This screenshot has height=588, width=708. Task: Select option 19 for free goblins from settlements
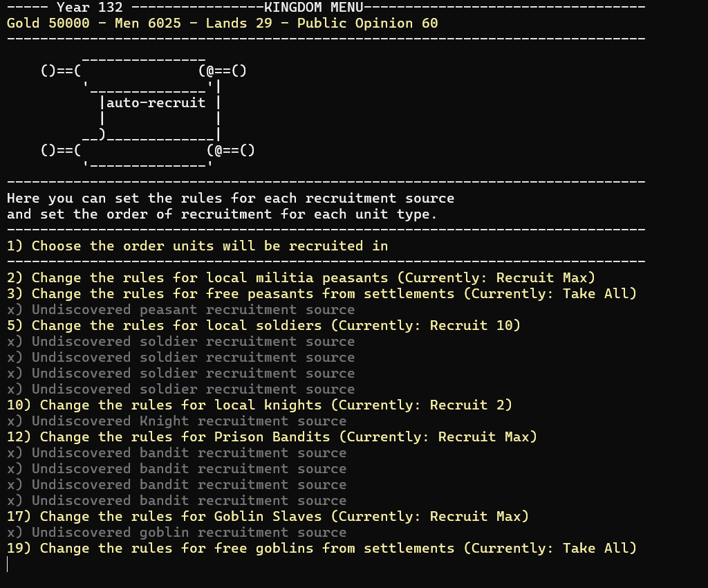[x=322, y=549]
